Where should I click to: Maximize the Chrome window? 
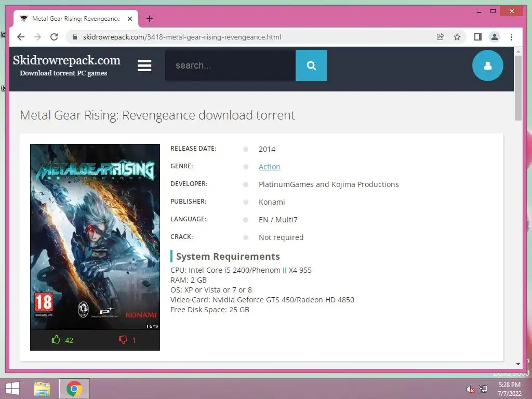[493, 11]
